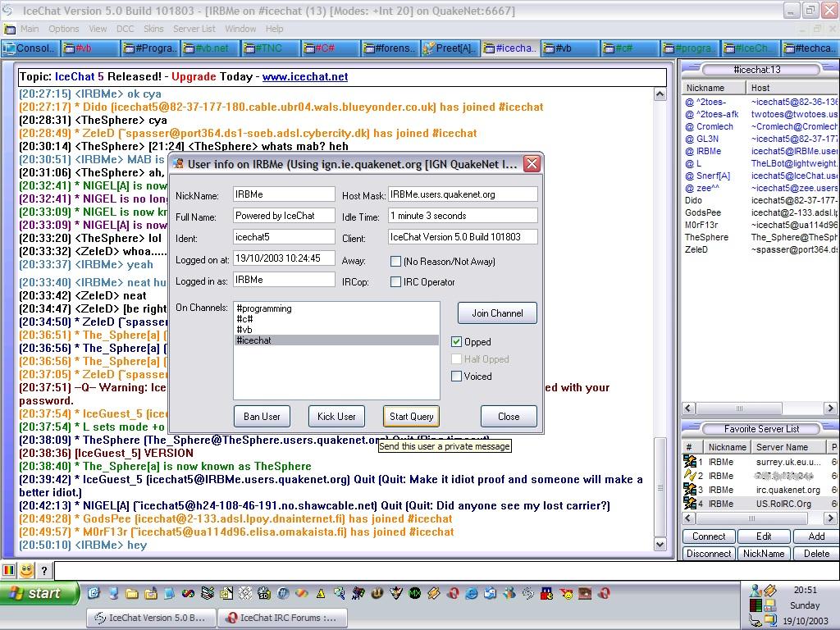840x630 pixels.
Task: Click the first quick launch icon beside start
Action: [94, 593]
